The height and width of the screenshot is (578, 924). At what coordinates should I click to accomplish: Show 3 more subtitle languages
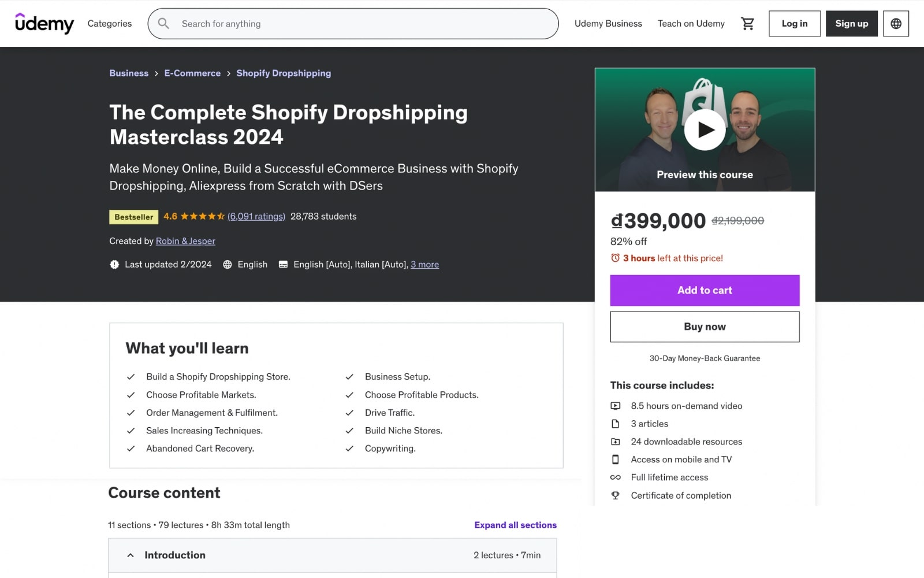click(x=424, y=264)
